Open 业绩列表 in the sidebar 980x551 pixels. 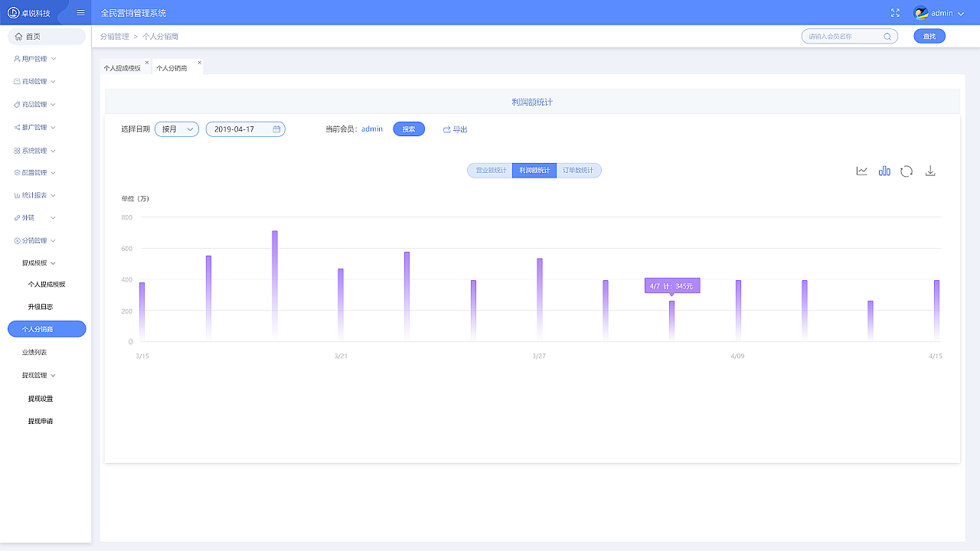pos(34,352)
